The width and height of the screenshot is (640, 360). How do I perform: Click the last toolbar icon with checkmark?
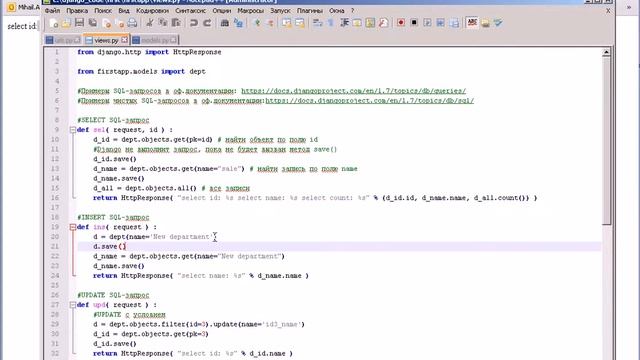pyautogui.click(x=498, y=23)
